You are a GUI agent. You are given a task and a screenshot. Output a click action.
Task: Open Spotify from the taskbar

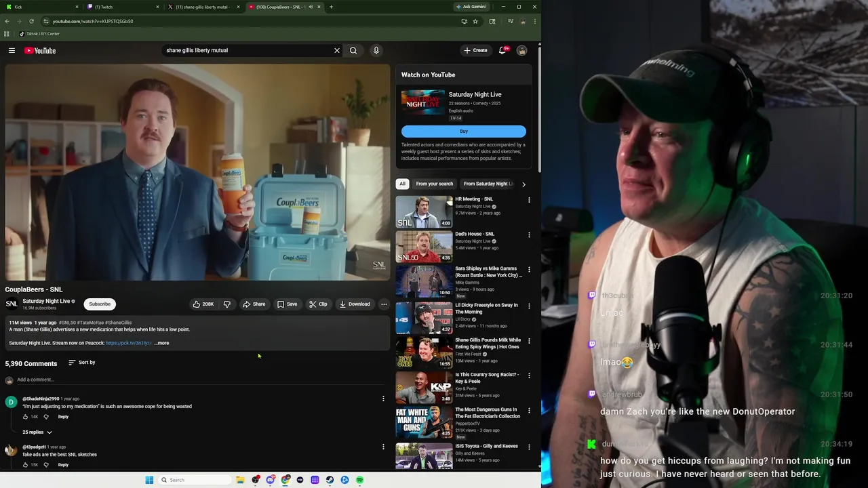[x=359, y=480]
